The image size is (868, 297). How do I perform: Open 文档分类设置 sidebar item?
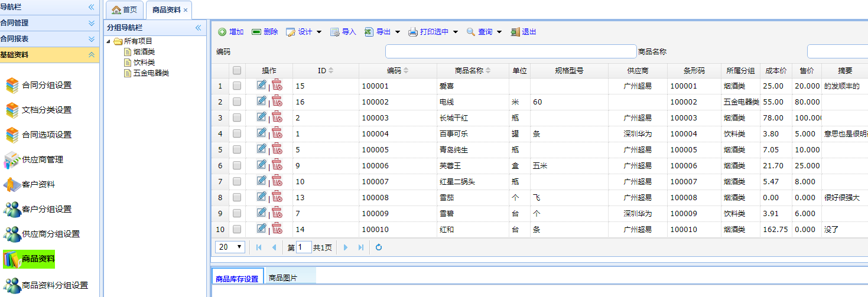click(38, 110)
